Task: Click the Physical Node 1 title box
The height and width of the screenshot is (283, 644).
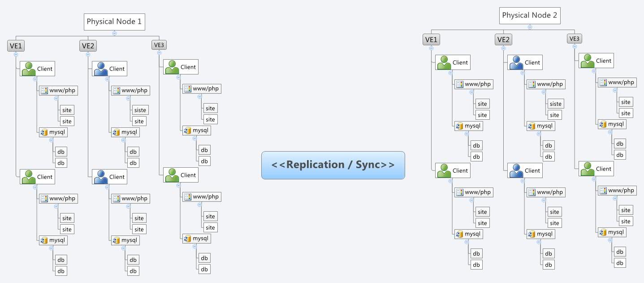Action: pyautogui.click(x=114, y=22)
